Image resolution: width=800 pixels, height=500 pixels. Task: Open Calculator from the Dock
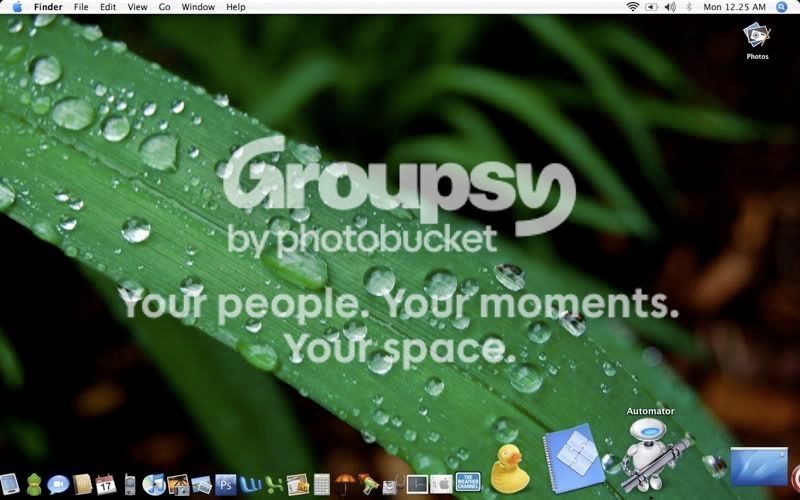pyautogui.click(x=321, y=485)
